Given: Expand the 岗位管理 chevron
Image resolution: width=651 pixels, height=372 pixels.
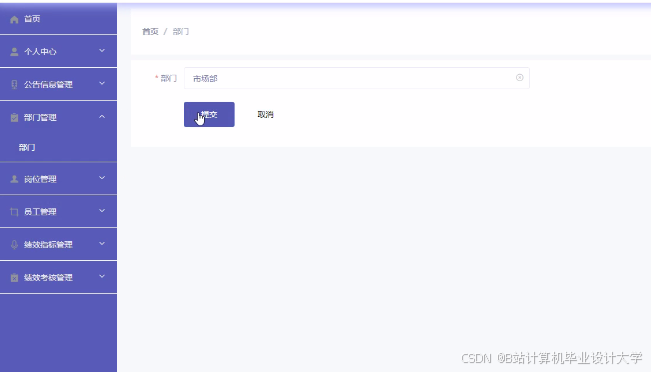Looking at the screenshot, I should (102, 178).
